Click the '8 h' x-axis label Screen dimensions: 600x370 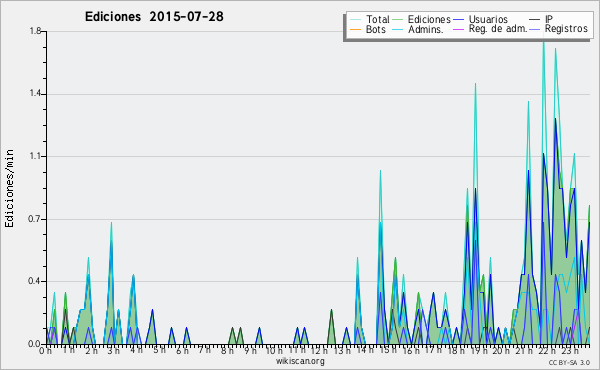coord(227,350)
